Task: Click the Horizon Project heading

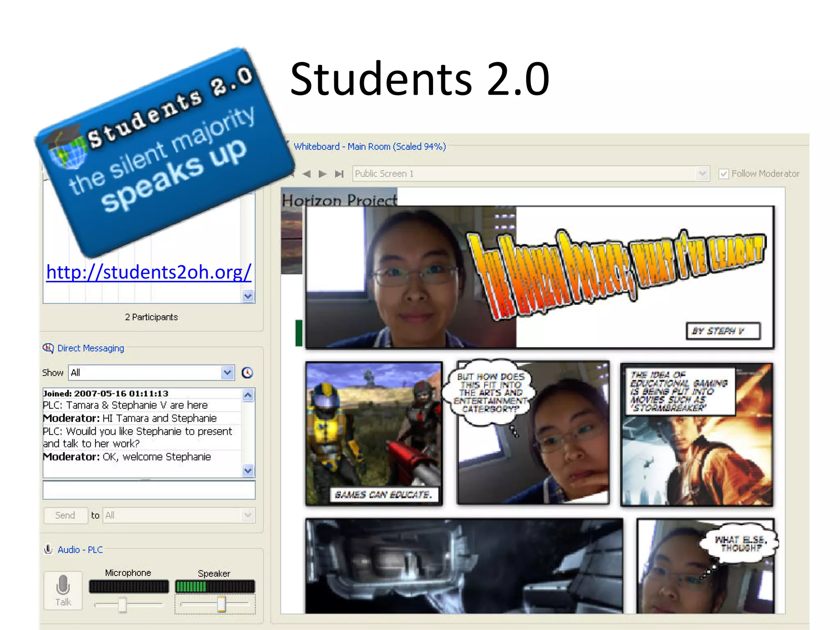Action: point(339,200)
